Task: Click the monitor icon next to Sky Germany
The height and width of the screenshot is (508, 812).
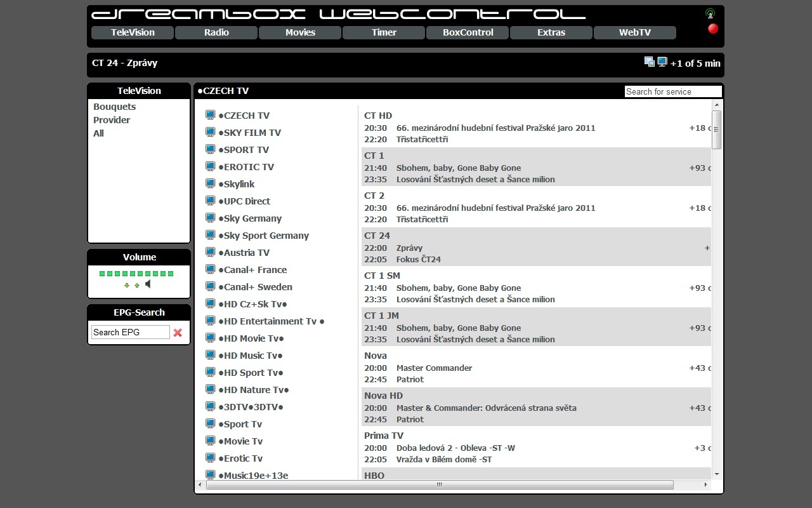Action: pos(211,218)
